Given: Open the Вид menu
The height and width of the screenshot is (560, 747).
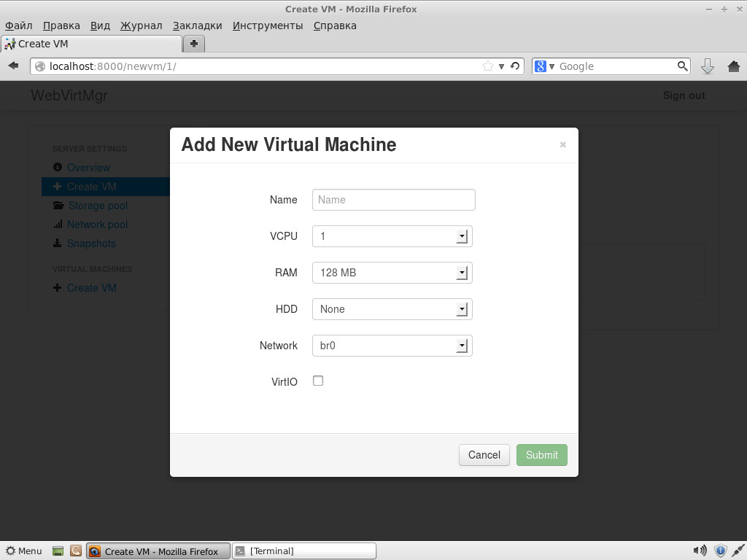Looking at the screenshot, I should [x=100, y=26].
